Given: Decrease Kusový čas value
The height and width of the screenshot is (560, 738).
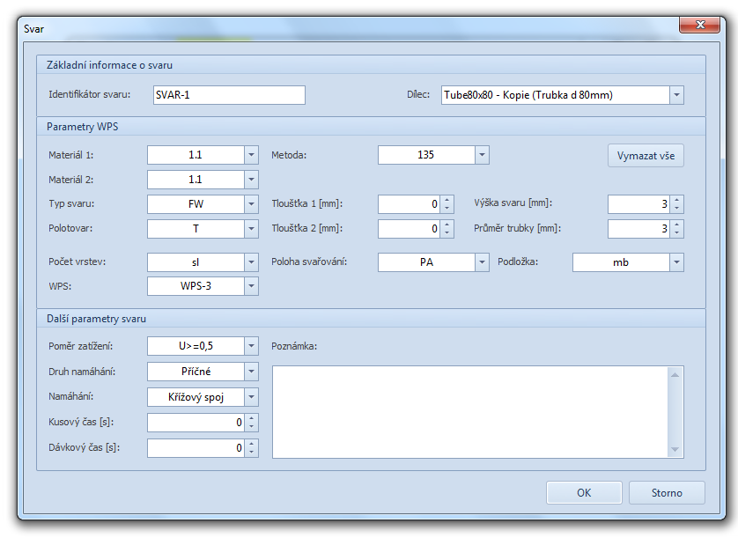Looking at the screenshot, I should click(252, 426).
